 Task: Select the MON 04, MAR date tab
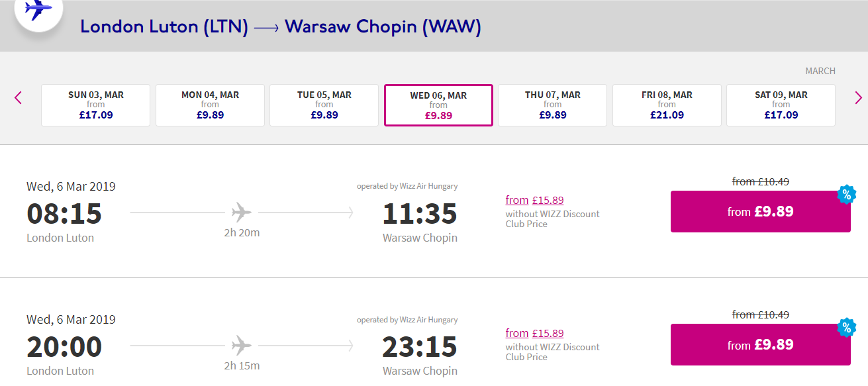[x=210, y=105]
